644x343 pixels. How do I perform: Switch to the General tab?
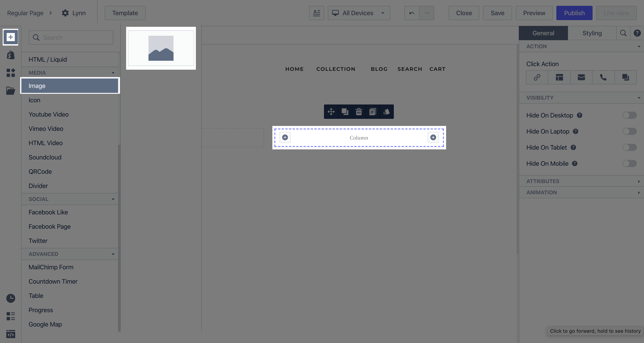point(543,33)
